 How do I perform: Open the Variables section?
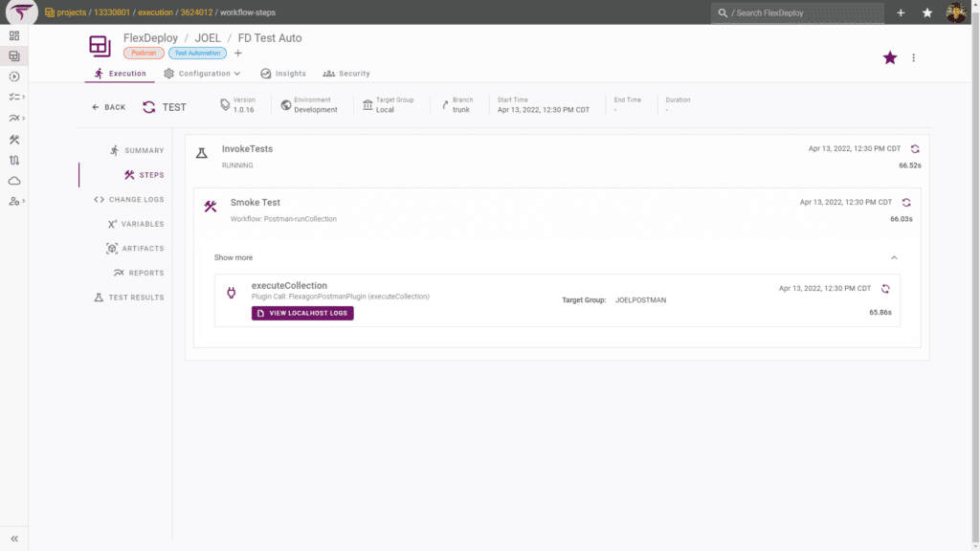click(136, 224)
